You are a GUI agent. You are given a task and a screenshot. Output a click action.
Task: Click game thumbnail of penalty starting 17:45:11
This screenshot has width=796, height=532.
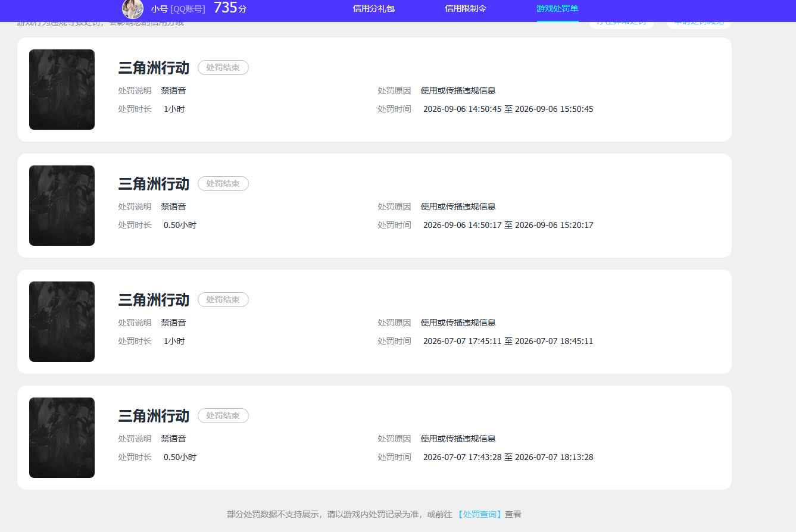click(62, 321)
